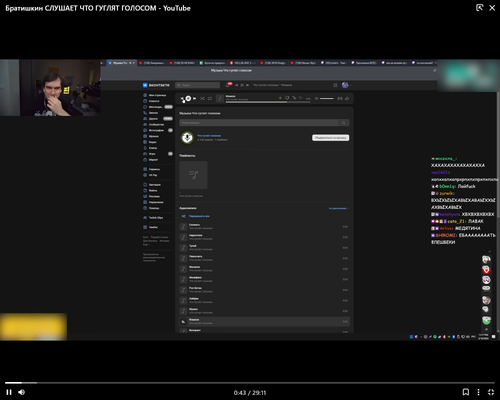Toggle shuffle in the VK audio player

(x=202, y=98)
